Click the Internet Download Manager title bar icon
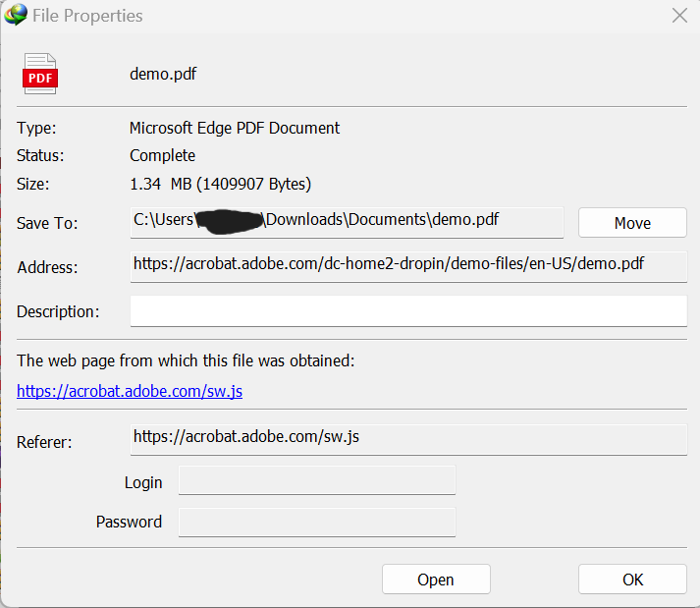 click(15, 15)
